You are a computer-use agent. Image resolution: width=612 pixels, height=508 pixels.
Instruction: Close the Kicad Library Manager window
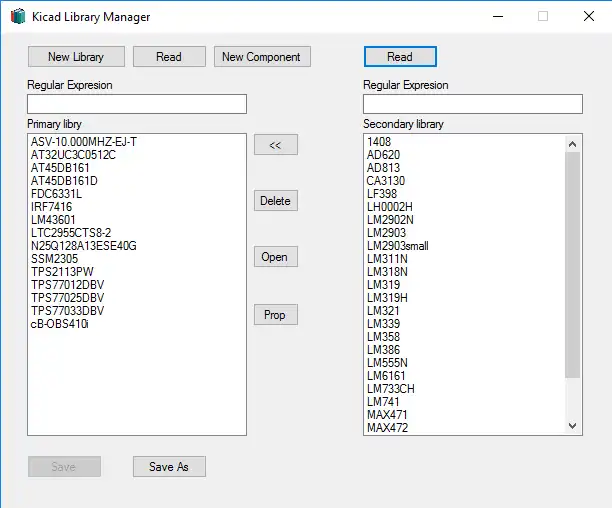click(x=589, y=16)
